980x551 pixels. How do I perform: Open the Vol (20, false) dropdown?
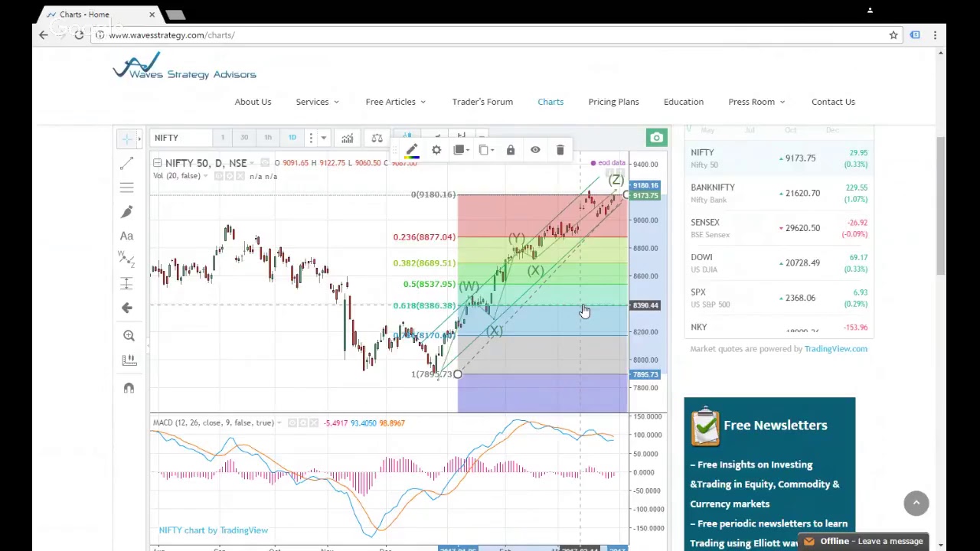tap(206, 176)
